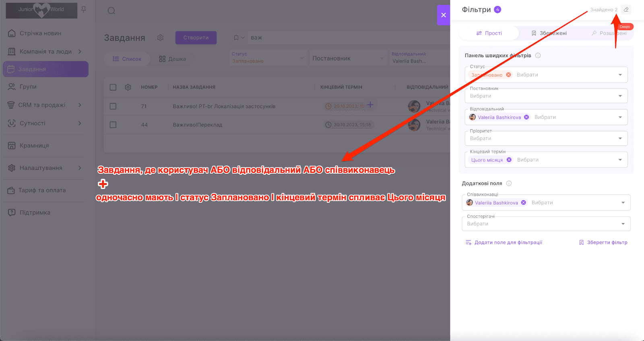
Task: Open Кінцевий термін dropdown arrow
Action: point(620,160)
